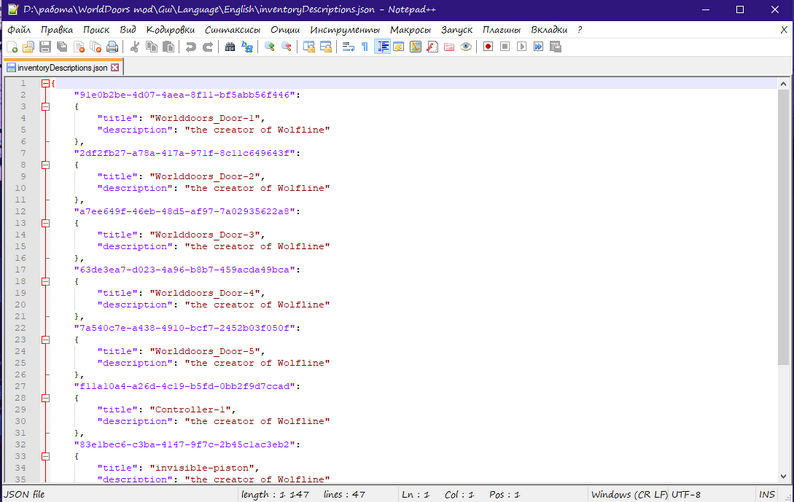Screen dimensions: 794x502
Task: Close the inventoryDescriptions.json tab with red X
Action: pyautogui.click(x=115, y=67)
